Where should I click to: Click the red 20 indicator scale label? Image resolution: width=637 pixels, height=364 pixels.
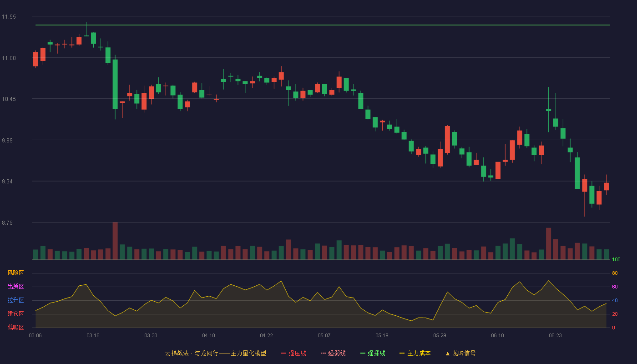click(x=615, y=314)
